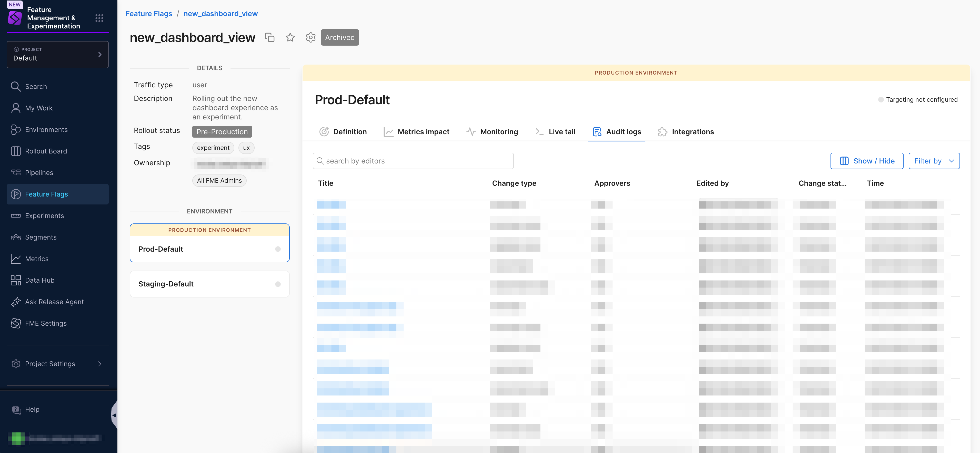This screenshot has width=980, height=453.
Task: Click the experiment tag chip
Action: [x=213, y=148]
